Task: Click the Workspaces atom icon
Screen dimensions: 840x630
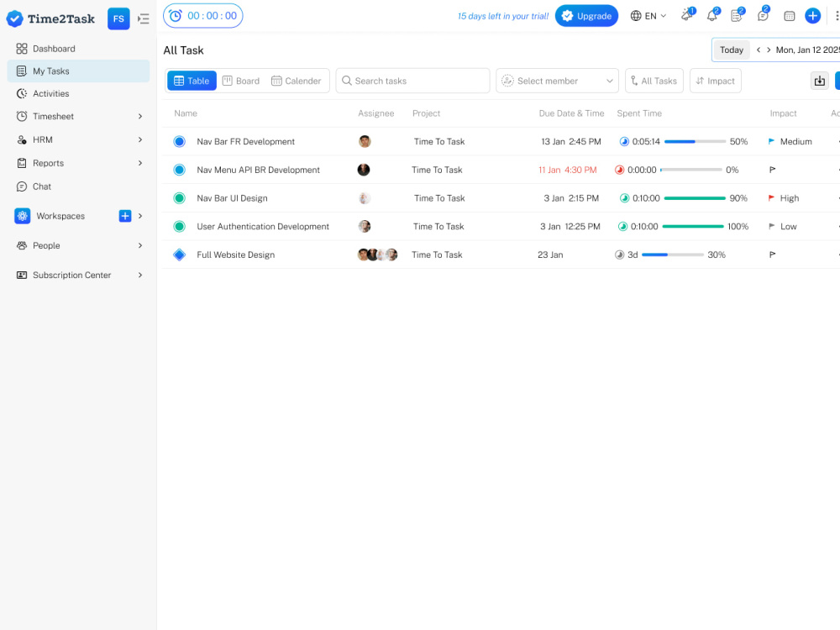Action: coord(22,216)
